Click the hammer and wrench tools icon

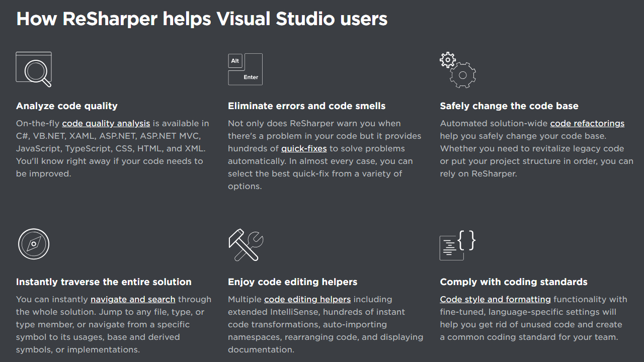coord(246,245)
